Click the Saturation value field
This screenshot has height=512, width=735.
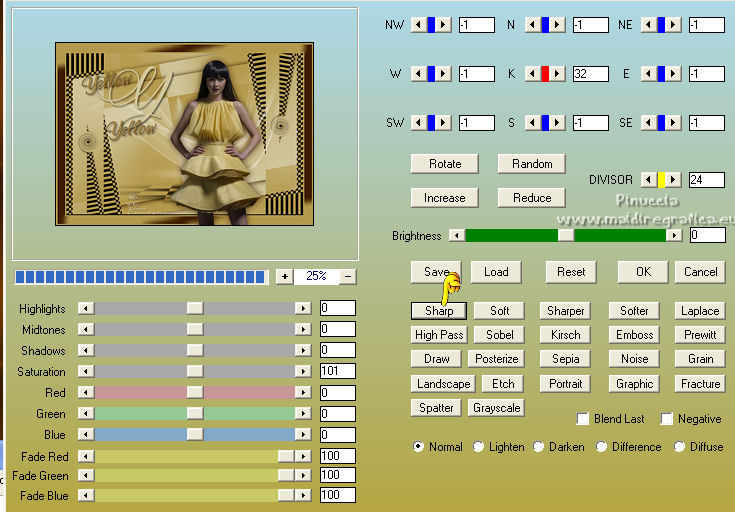tap(338, 371)
